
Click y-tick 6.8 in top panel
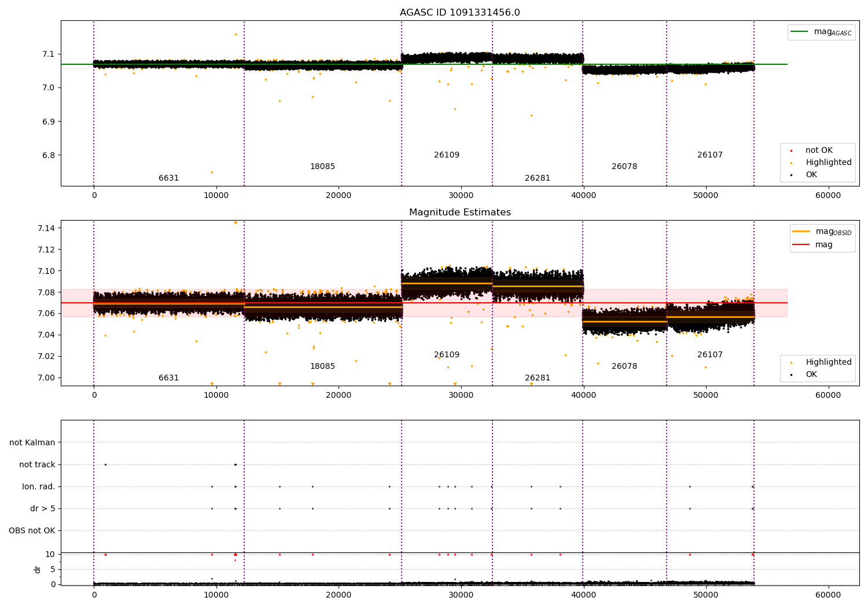point(49,155)
